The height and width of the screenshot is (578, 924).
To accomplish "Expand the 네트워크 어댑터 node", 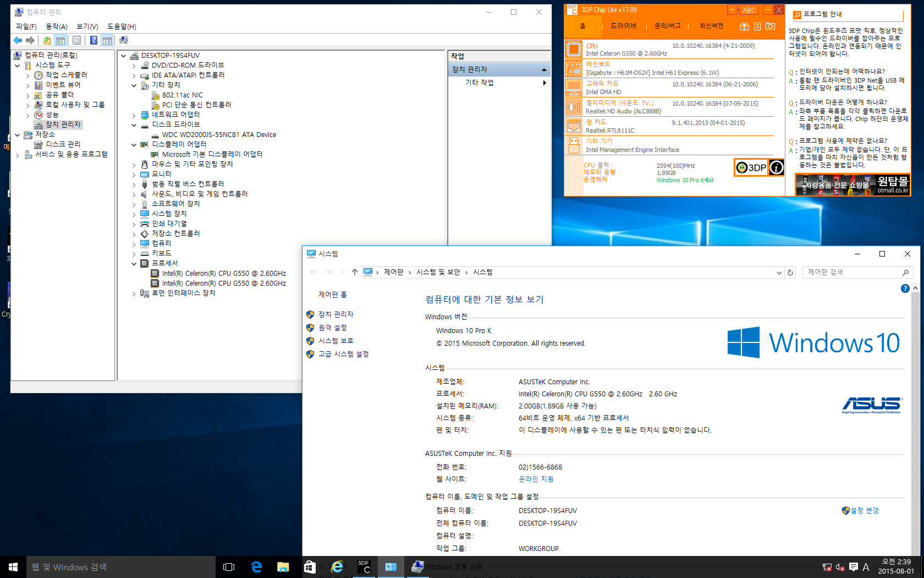I will tap(134, 115).
